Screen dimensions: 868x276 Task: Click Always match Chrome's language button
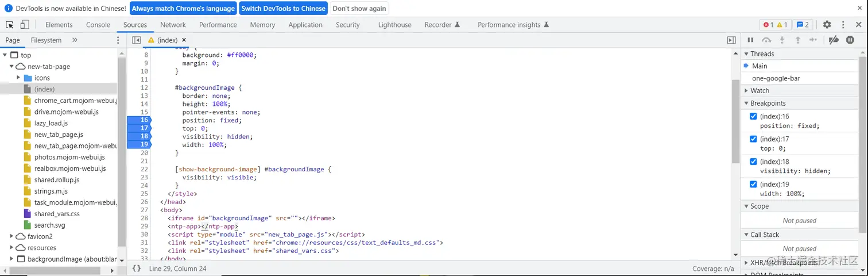[184, 9]
